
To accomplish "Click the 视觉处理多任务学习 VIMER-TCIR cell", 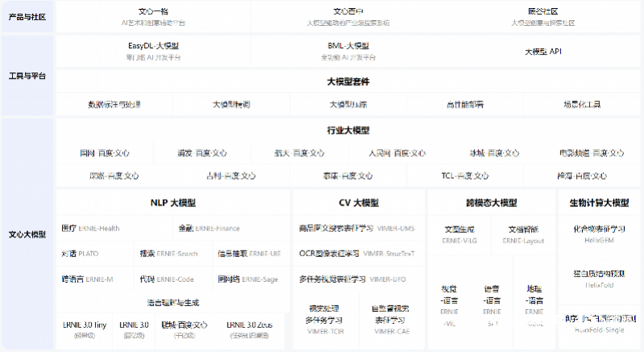I will (x=326, y=320).
